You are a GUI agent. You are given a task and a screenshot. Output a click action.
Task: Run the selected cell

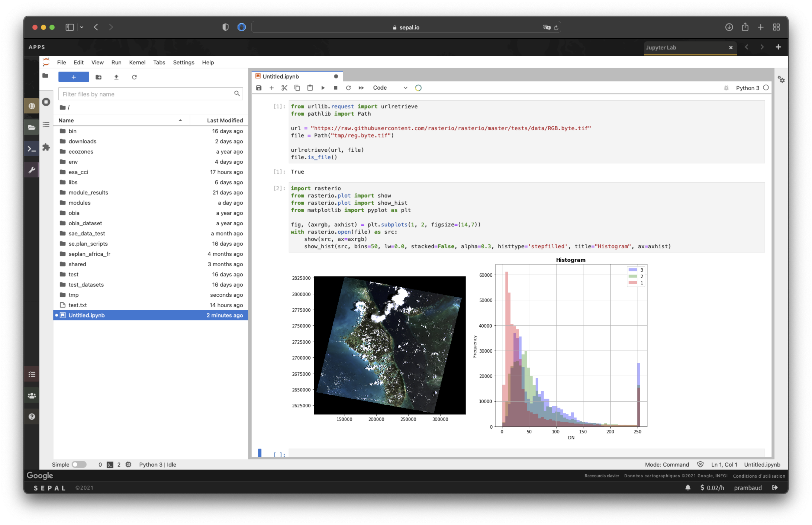tap(323, 88)
